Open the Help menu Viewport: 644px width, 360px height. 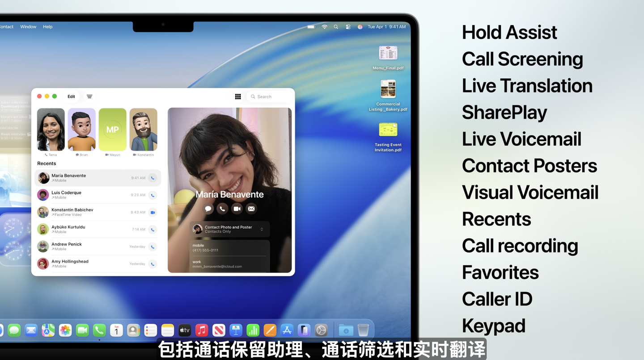(47, 26)
